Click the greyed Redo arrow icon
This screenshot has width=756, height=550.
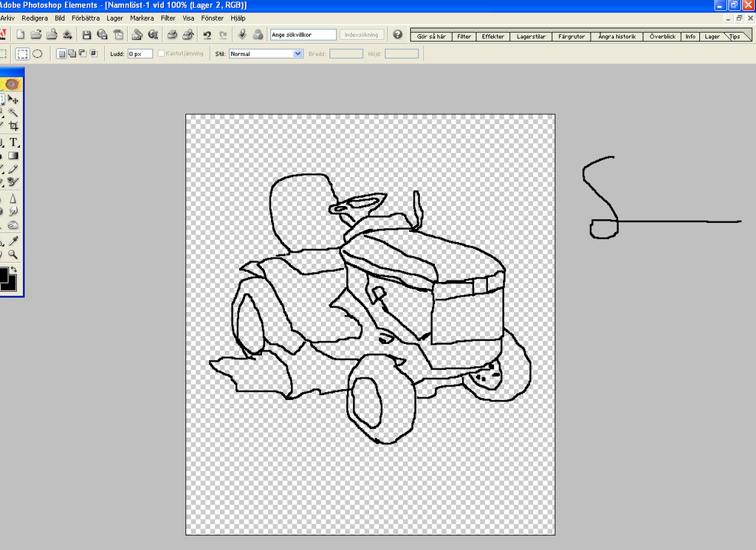[223, 35]
